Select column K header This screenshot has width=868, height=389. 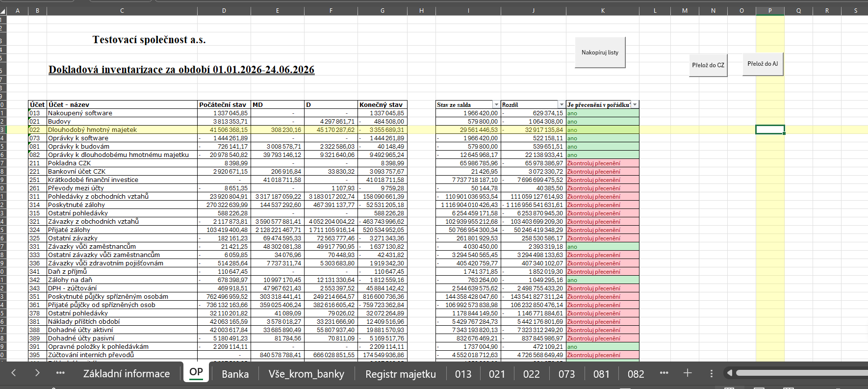point(603,10)
